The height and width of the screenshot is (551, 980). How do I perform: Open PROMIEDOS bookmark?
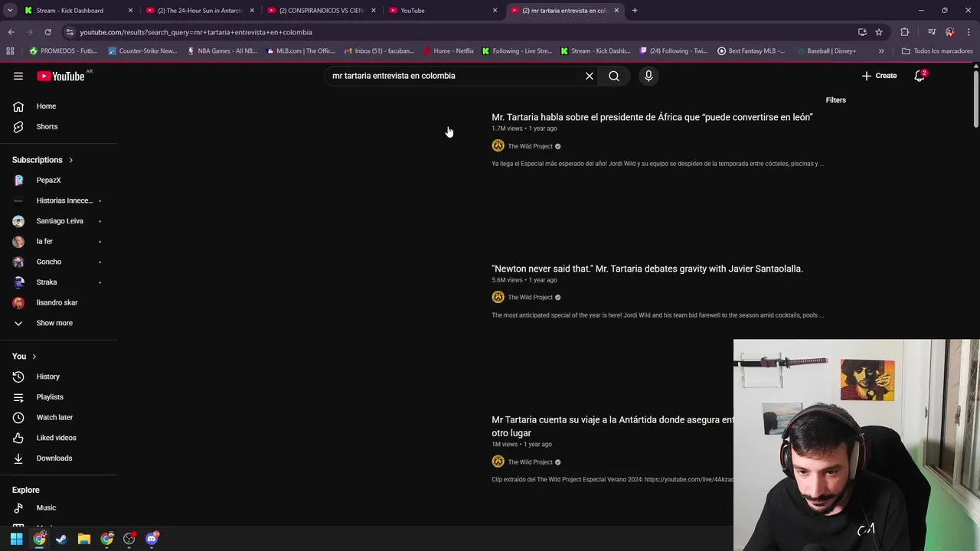[64, 51]
